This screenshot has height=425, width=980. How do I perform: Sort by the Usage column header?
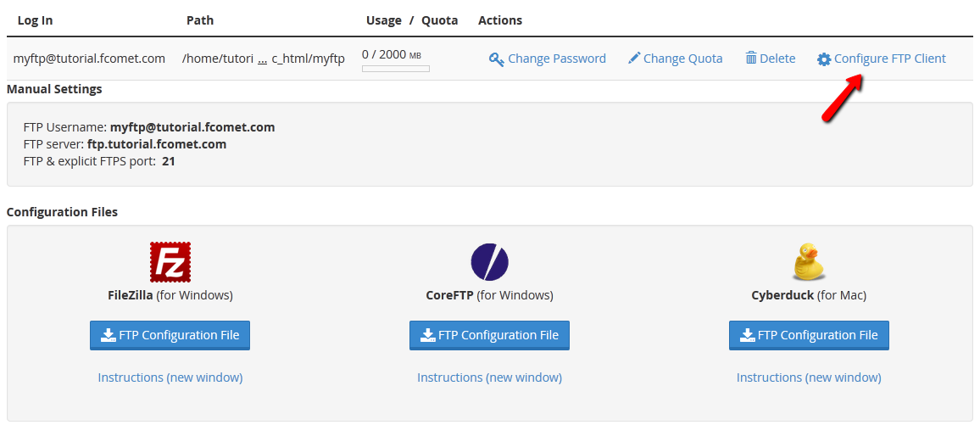tap(384, 20)
